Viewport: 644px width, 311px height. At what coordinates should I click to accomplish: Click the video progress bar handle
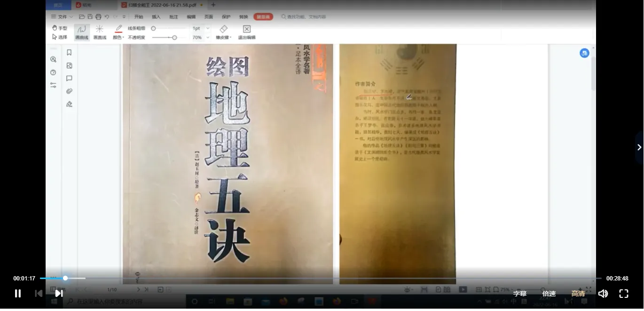[x=65, y=278]
